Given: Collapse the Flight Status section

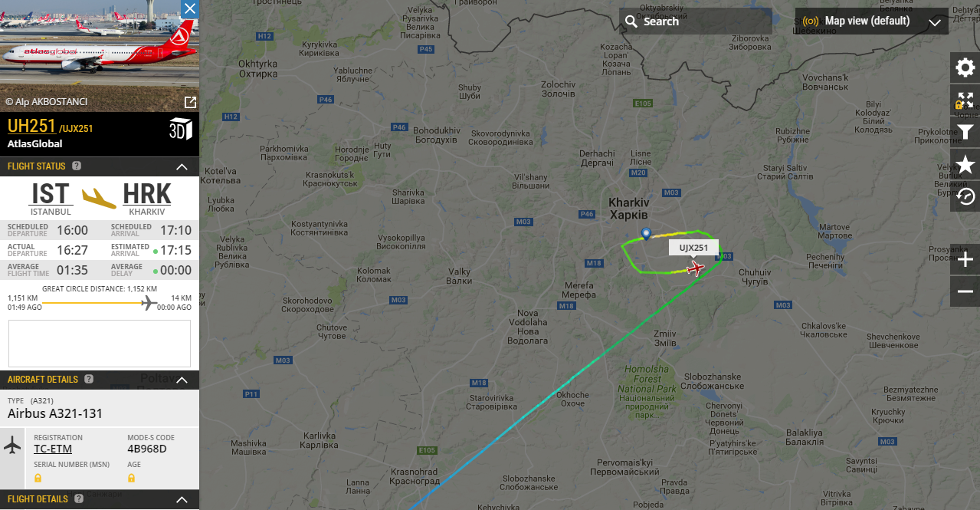Looking at the screenshot, I should pos(182,166).
